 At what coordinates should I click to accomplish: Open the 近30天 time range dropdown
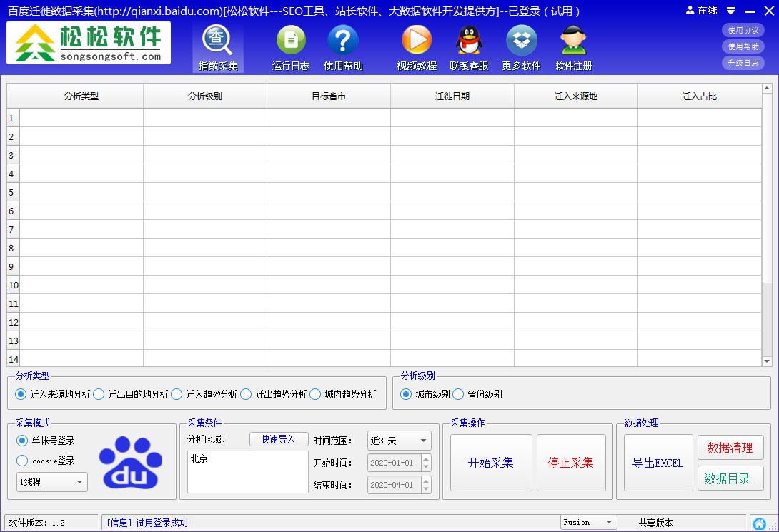[x=398, y=441]
